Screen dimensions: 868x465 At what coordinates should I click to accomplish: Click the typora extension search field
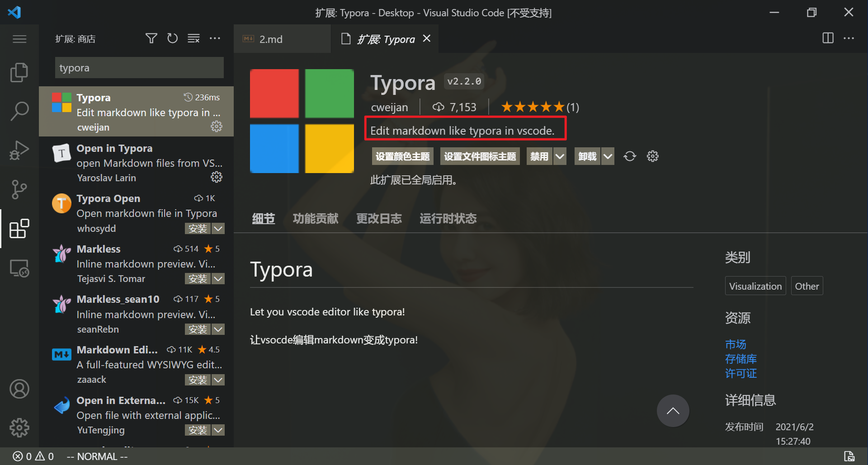click(139, 68)
